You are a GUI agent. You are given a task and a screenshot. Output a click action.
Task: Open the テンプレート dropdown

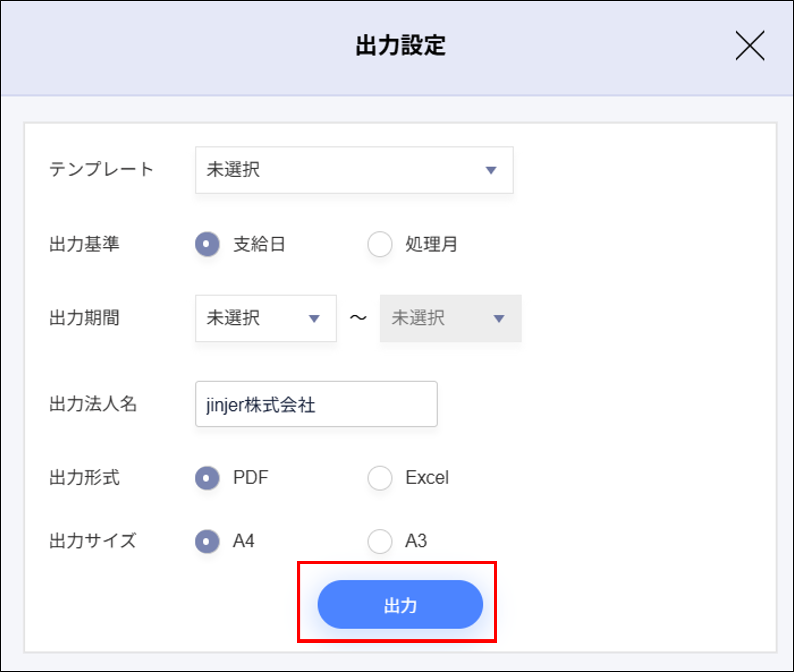(x=354, y=170)
